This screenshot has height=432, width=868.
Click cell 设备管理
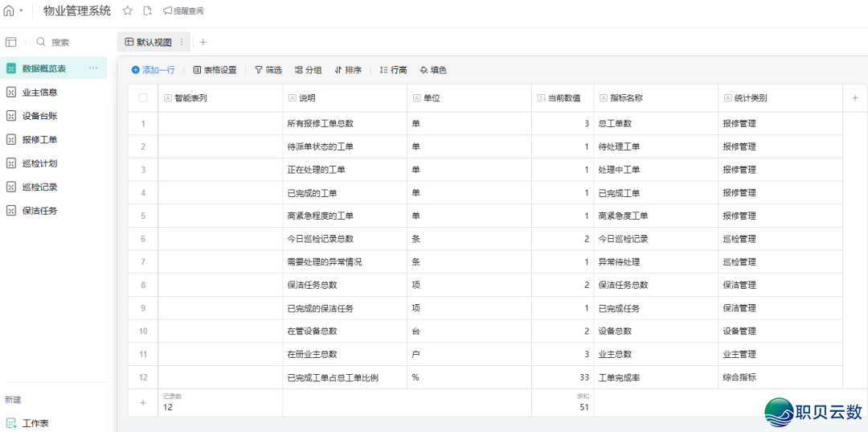[x=780, y=331]
